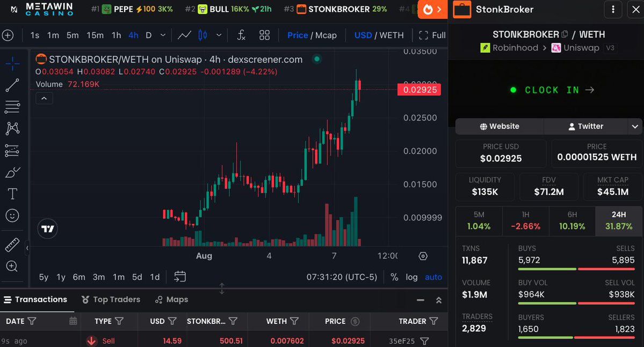Filter transactions by trader 35eF25
Image resolution: width=644 pixels, height=347 pixels.
tap(425, 341)
